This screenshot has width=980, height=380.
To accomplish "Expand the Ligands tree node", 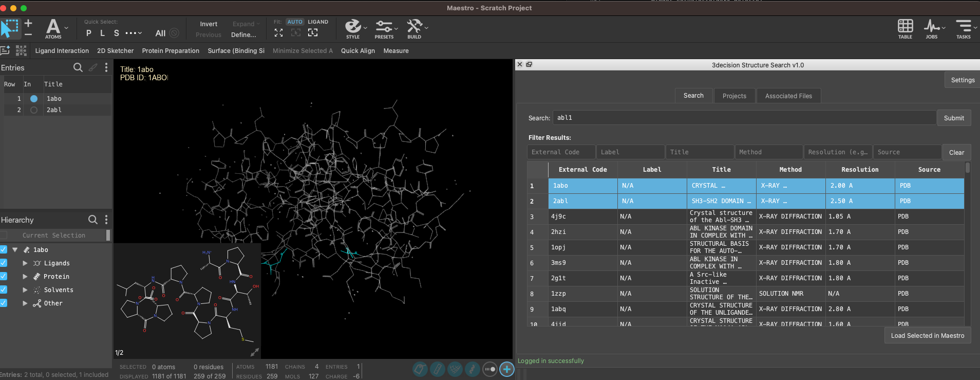I will (25, 263).
